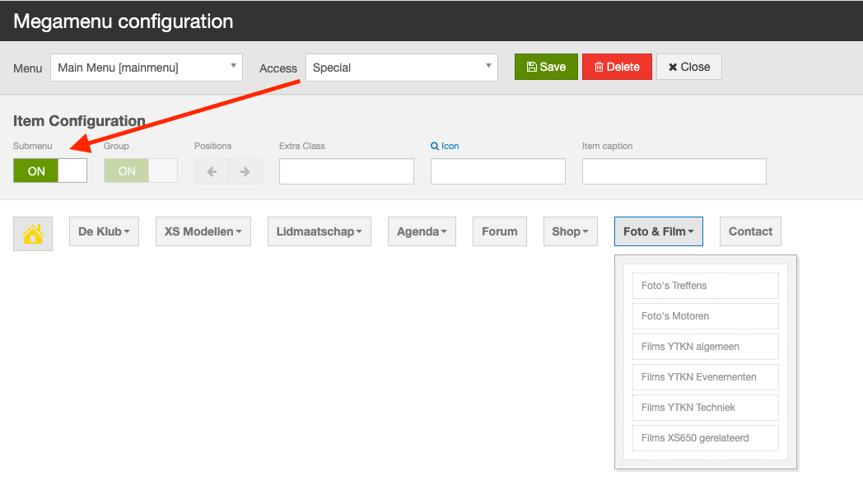
Task: Click the magnifier Icon search link
Action: (445, 146)
